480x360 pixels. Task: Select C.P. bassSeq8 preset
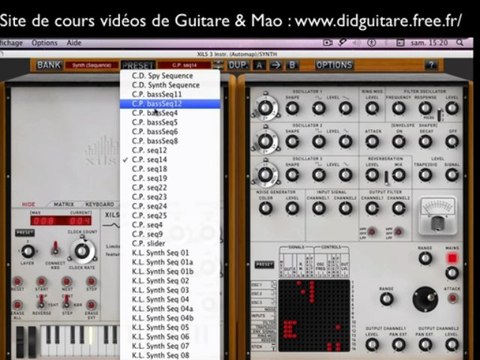click(x=170, y=141)
